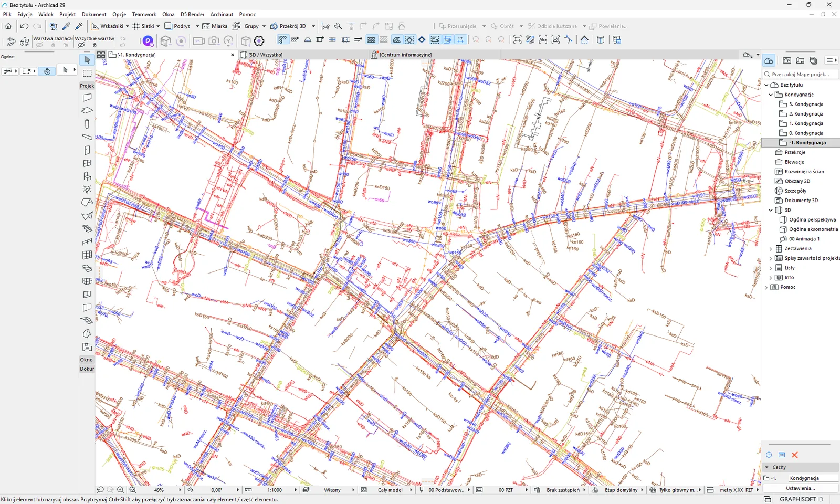The width and height of the screenshot is (840, 504).
Task: Select the Lamp tool in toolbox
Action: 87,189
